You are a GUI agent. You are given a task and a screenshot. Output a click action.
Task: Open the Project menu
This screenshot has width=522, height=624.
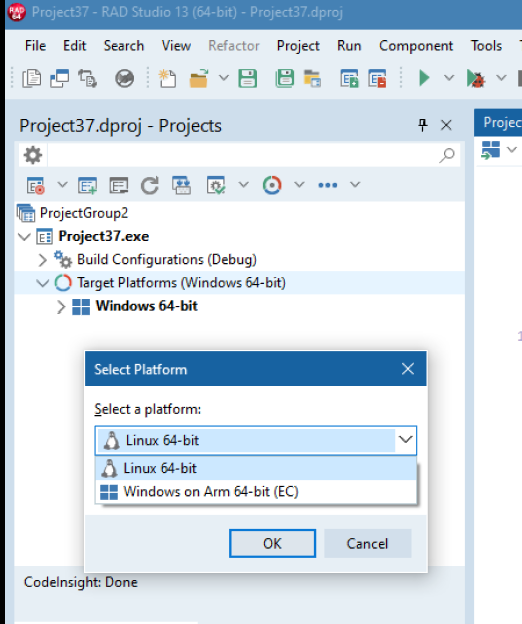coord(298,46)
